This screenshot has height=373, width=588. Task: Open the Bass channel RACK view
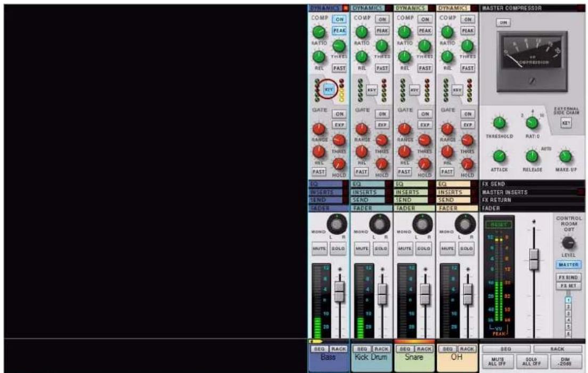(339, 349)
